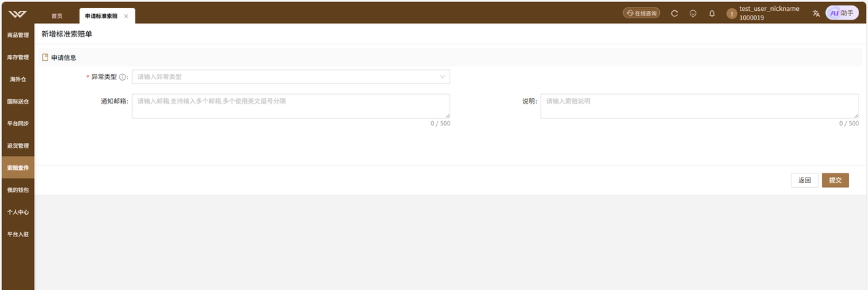This screenshot has width=868, height=290.
Task: Open 平台同步 in the sidebar
Action: point(18,123)
